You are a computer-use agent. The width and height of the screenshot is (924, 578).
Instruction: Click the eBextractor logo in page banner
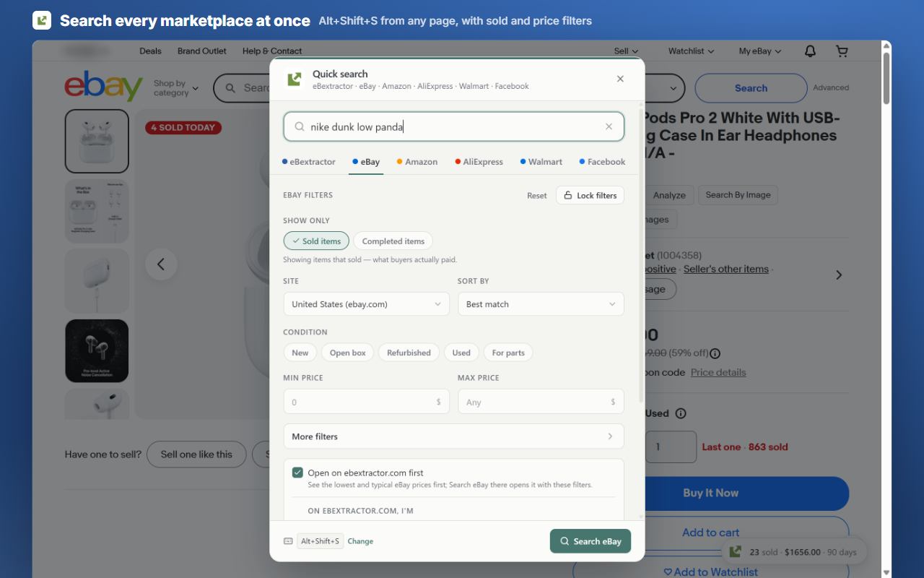tap(42, 21)
